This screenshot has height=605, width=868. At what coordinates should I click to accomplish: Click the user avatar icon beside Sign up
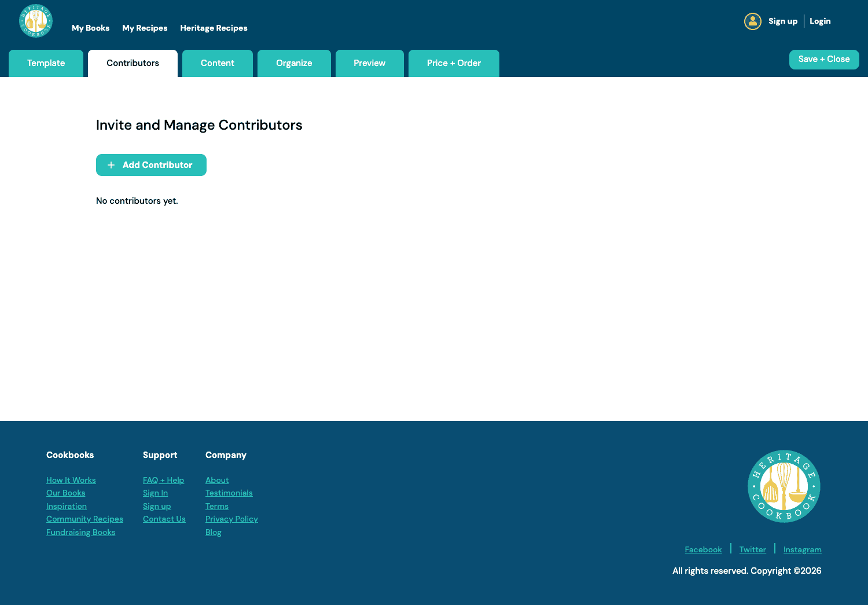tap(752, 21)
